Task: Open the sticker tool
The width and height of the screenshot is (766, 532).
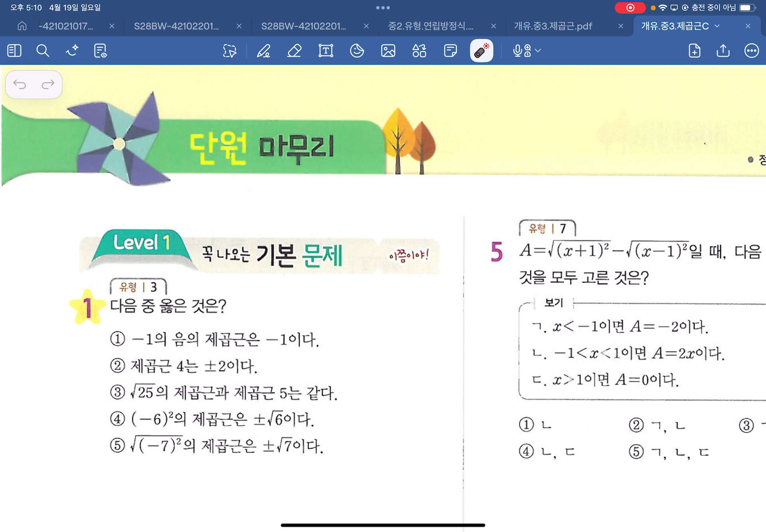Action: pyautogui.click(x=357, y=51)
